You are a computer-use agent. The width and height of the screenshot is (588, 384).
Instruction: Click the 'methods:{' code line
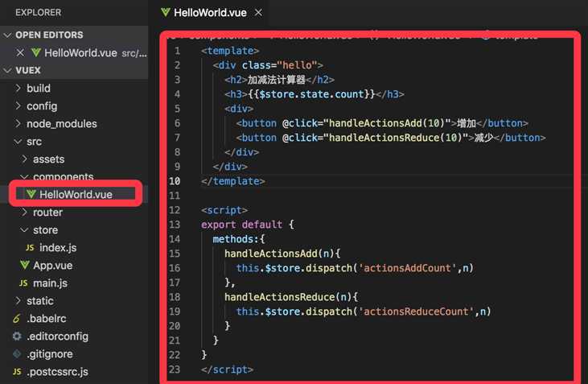(x=239, y=239)
